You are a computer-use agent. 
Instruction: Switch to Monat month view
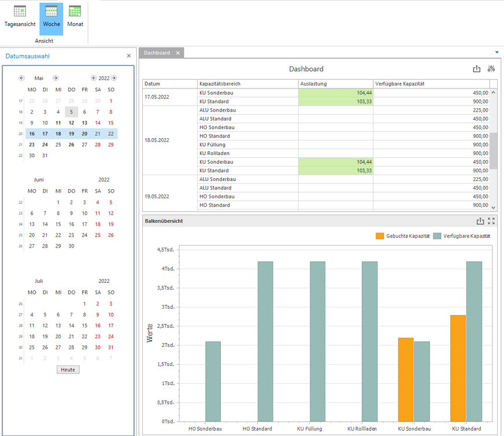[75, 16]
